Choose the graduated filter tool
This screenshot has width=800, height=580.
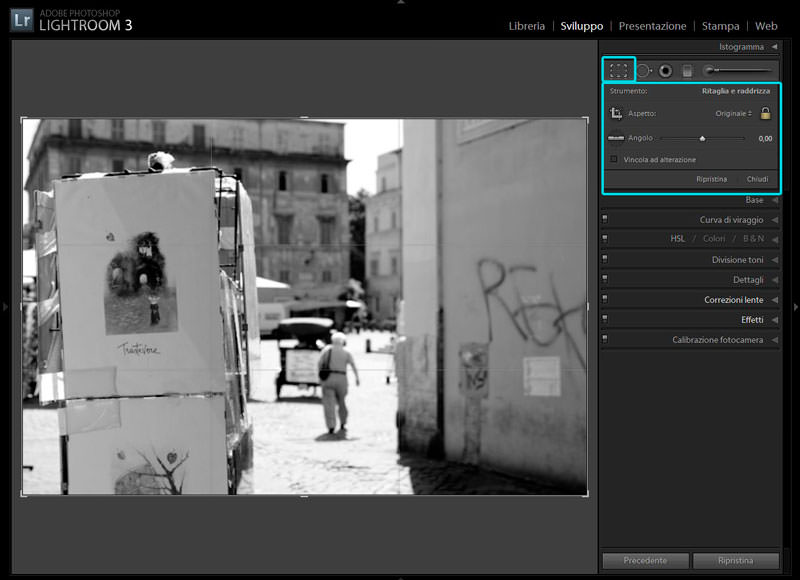click(x=687, y=70)
